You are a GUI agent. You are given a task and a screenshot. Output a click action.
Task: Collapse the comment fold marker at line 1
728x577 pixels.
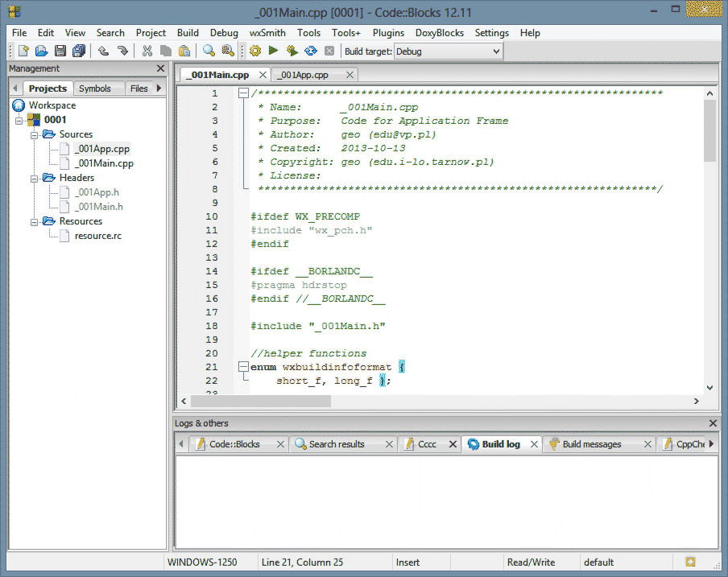pos(243,93)
